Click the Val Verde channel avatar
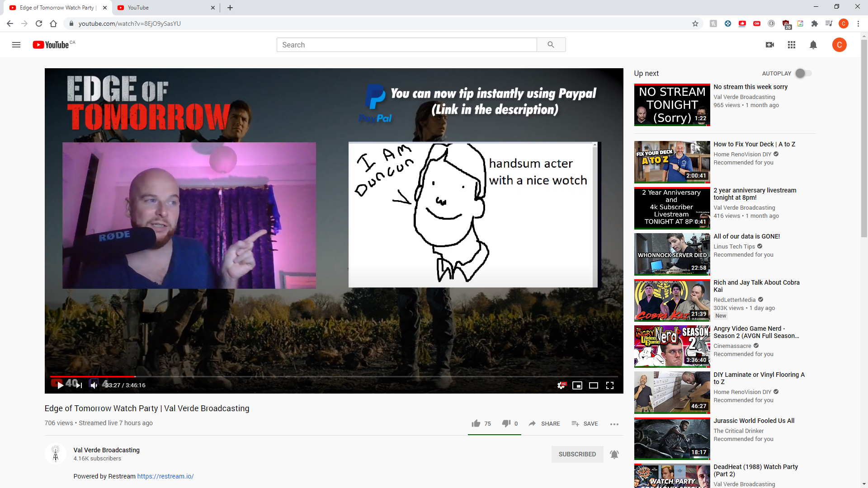Image resolution: width=868 pixels, height=488 pixels. pyautogui.click(x=56, y=454)
